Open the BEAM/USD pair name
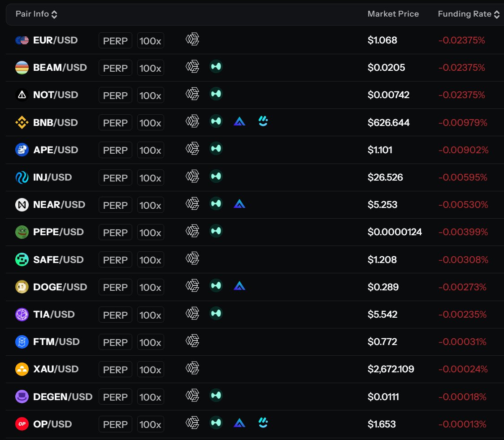504x440 pixels. point(60,68)
